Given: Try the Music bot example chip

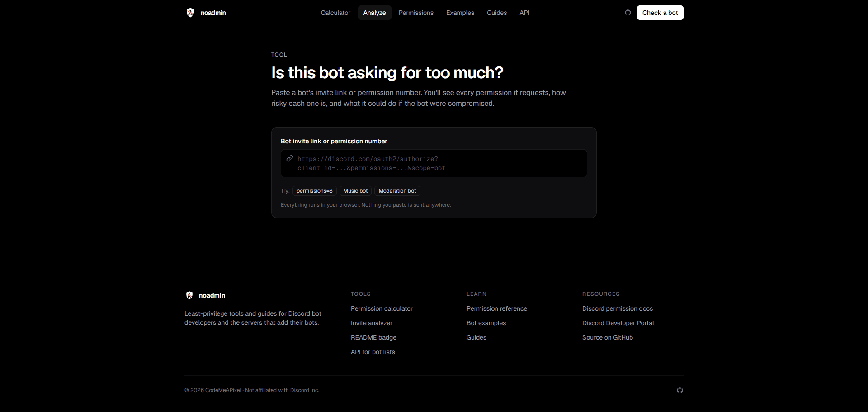Looking at the screenshot, I should (x=355, y=191).
